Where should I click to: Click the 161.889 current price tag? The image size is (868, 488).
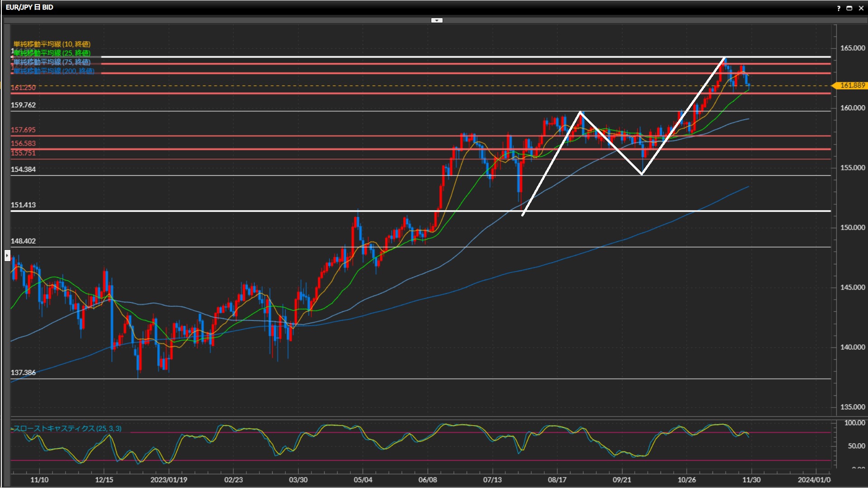(852, 85)
